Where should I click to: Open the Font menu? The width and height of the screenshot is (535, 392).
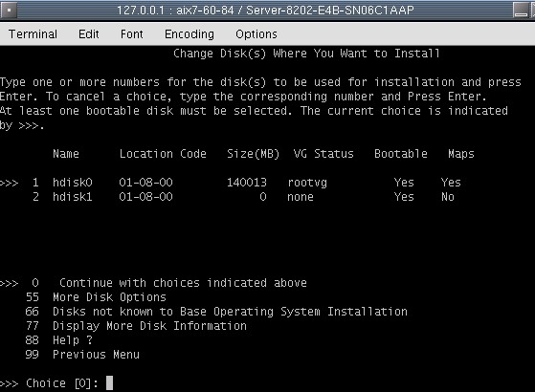pyautogui.click(x=132, y=34)
